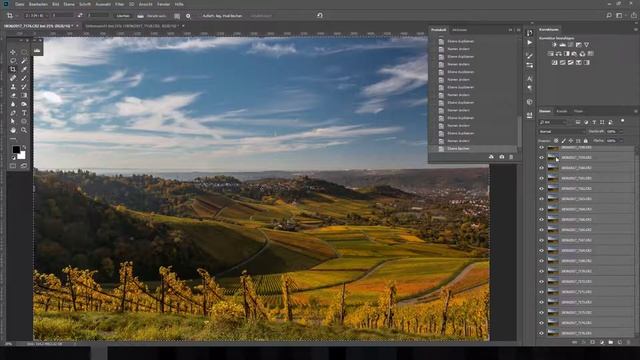
Task: Select the Magic Wand tool
Action: [24, 61]
